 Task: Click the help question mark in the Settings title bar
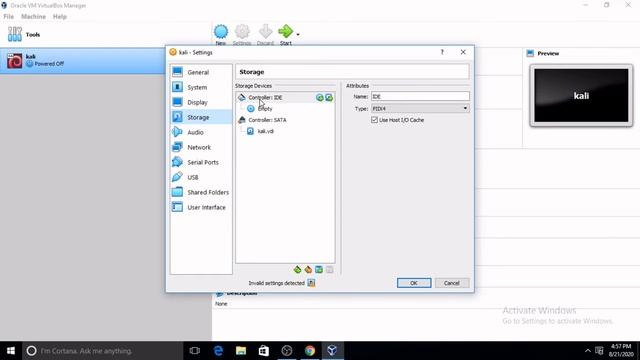(x=442, y=52)
